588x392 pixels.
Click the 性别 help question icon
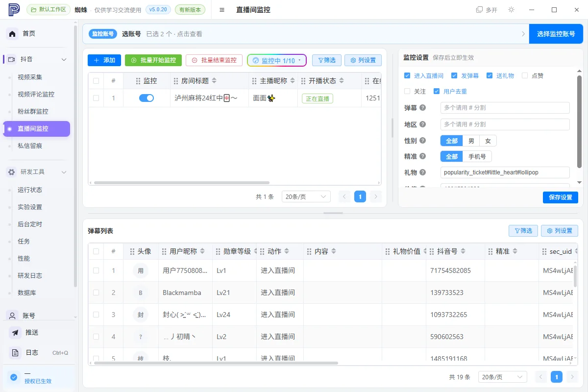[423, 141]
